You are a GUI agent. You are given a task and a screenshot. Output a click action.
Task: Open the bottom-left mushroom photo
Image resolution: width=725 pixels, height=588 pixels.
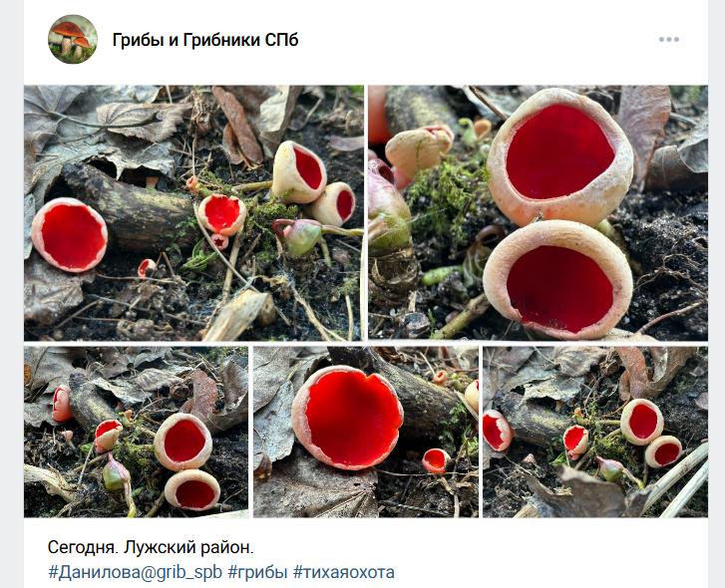click(136, 432)
